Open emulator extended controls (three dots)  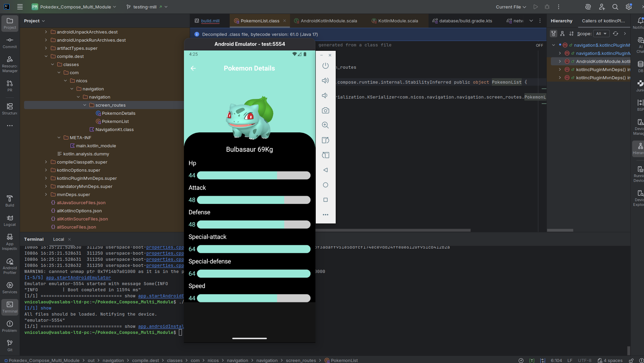[326, 215]
